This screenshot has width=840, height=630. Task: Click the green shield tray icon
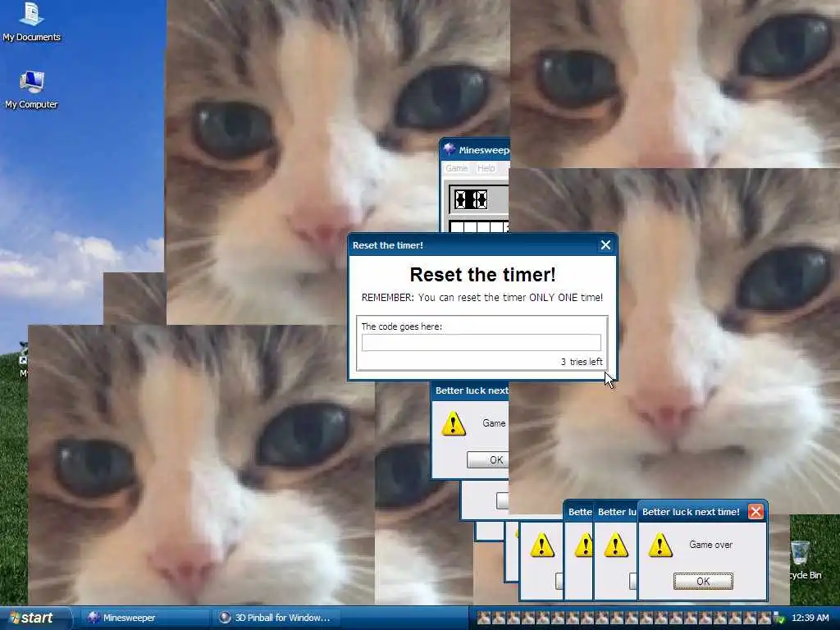[x=779, y=619]
